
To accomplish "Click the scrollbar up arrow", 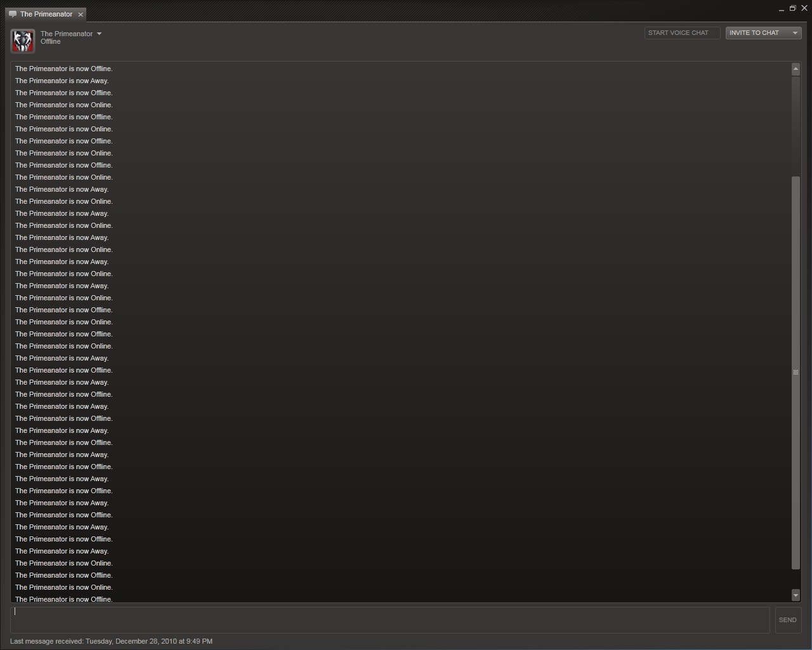I will tap(795, 69).
